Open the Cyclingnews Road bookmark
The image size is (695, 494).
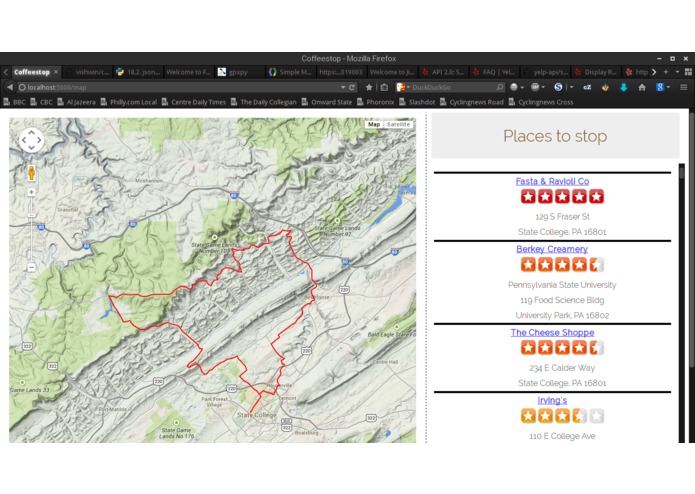pyautogui.click(x=472, y=102)
